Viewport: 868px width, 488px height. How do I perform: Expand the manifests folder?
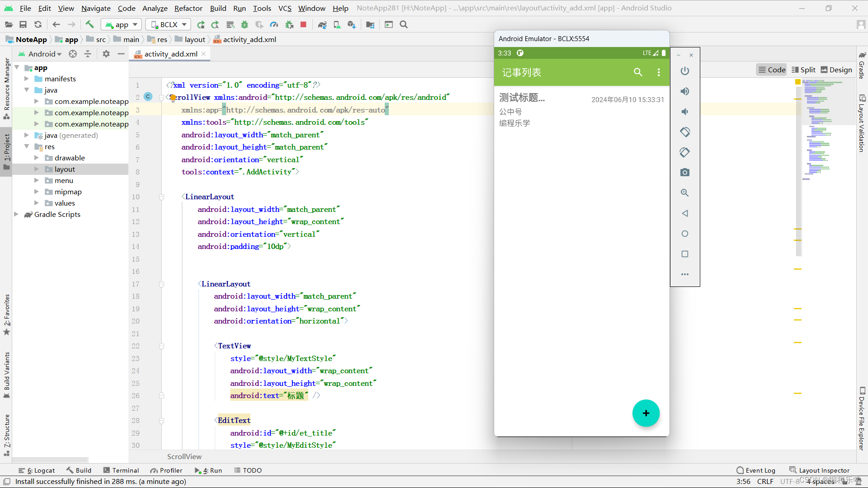(27, 79)
